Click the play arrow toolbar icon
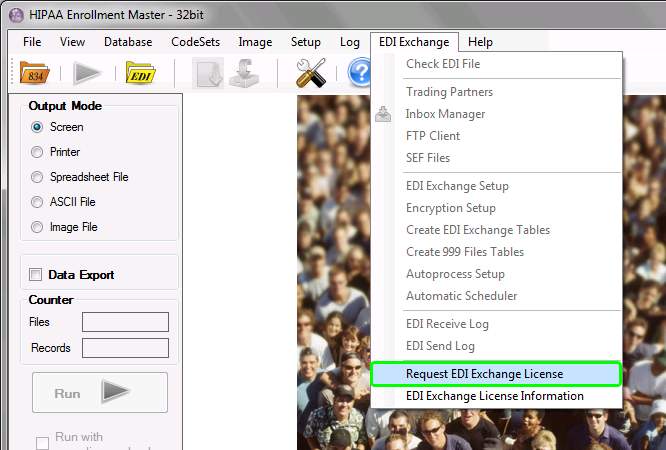The height and width of the screenshot is (450, 666). 87,73
